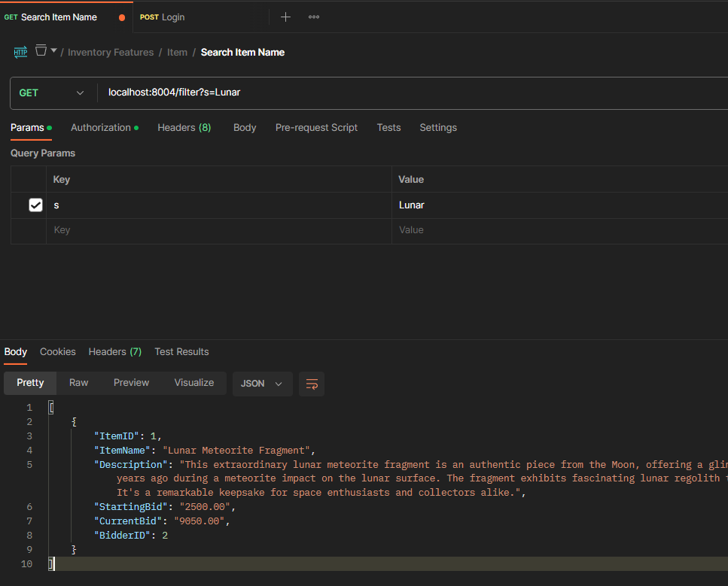Select the Raw response view
Viewport: 728px width, 586px height.
79,382
